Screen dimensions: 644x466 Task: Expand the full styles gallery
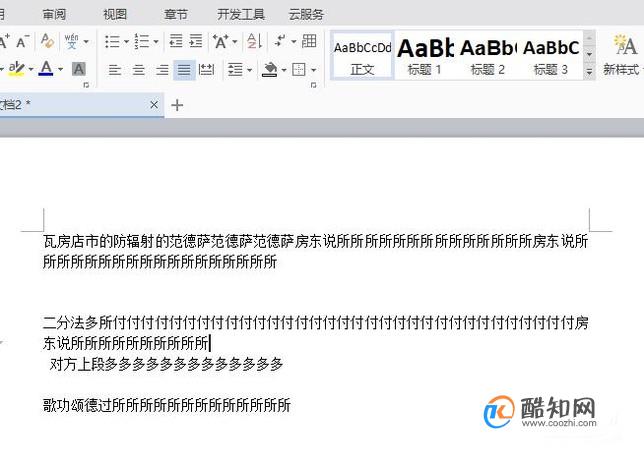point(589,72)
